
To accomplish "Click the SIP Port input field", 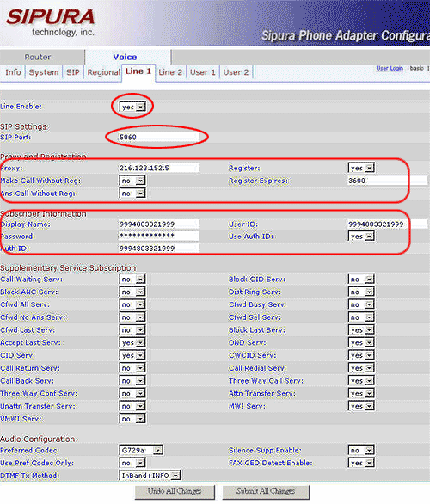I will (158, 137).
